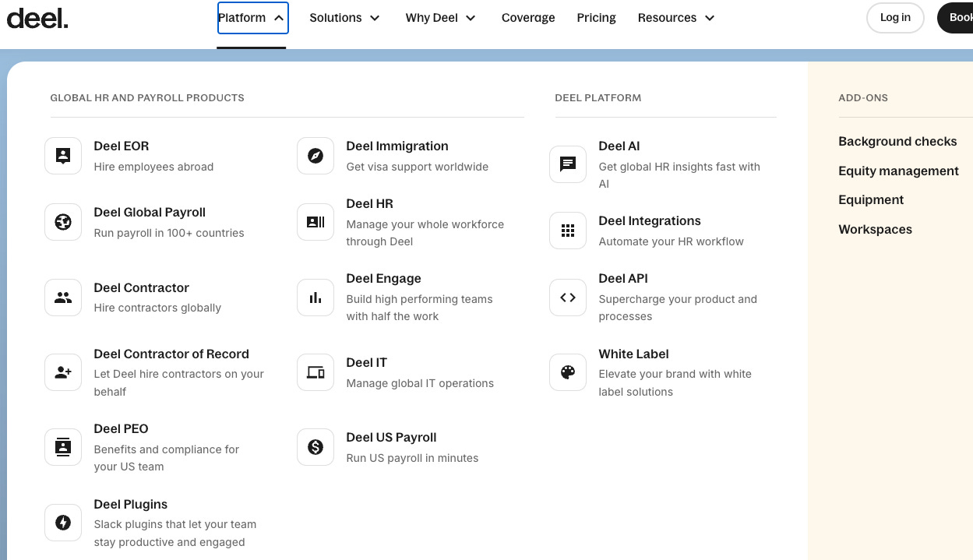Open the Equity management add-on
Image resolution: width=973 pixels, height=560 pixels.
[898, 171]
